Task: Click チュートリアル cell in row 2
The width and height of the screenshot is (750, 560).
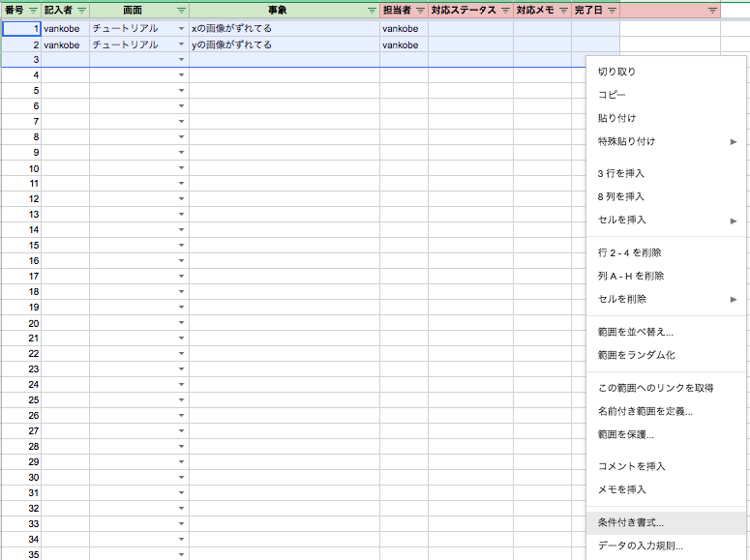Action: click(x=138, y=44)
